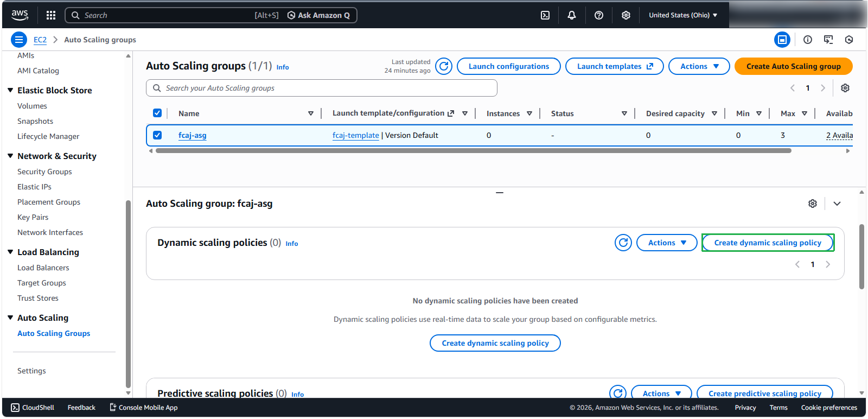Image resolution: width=868 pixels, height=419 pixels.
Task: Go to next page of Auto Scaling groups
Action: tap(823, 88)
